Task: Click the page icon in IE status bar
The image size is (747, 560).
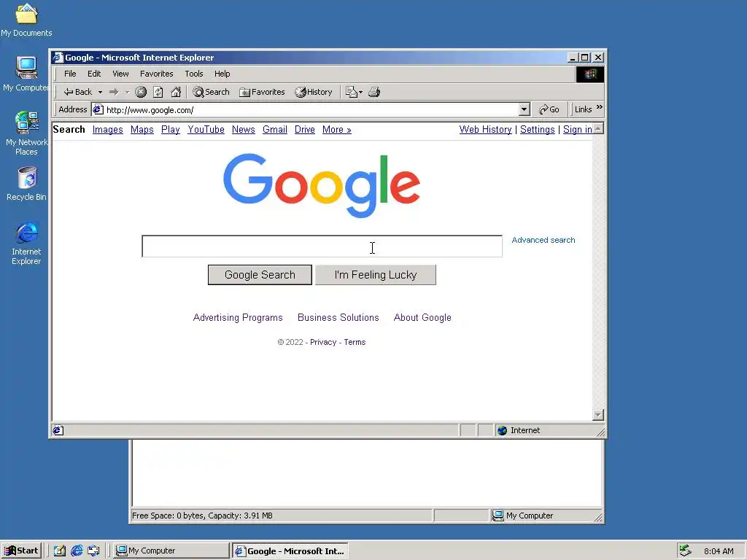Action: click(58, 430)
